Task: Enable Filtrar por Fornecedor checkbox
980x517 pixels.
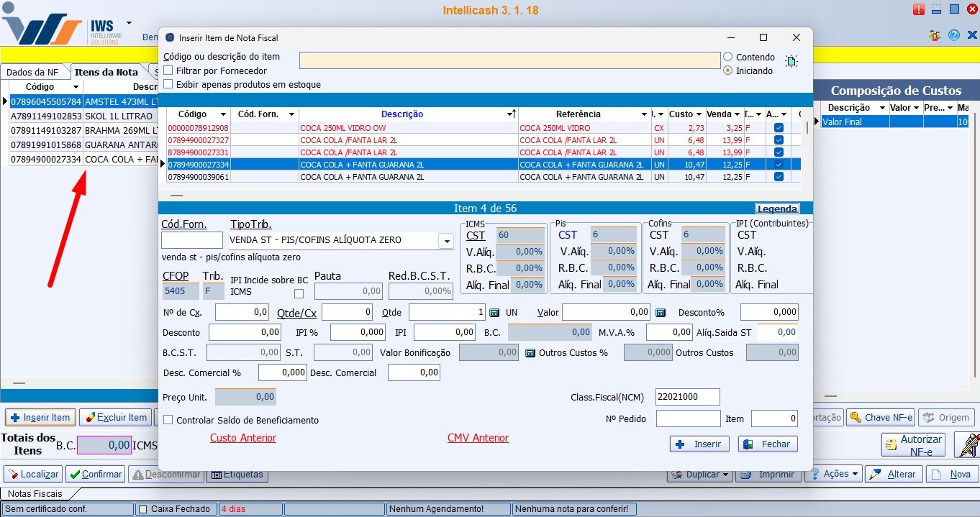Action: click(x=168, y=71)
